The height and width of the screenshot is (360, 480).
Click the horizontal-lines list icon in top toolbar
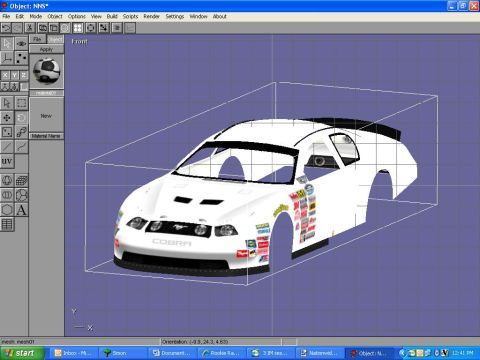tap(117, 28)
